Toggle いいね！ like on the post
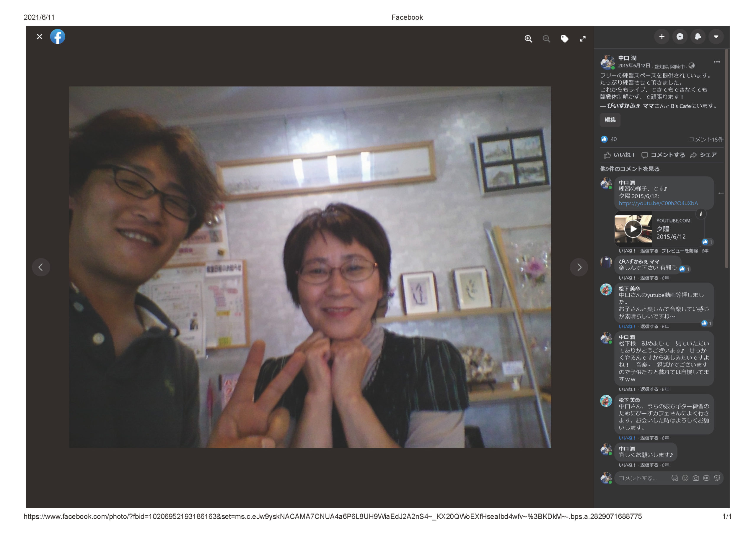 pos(619,155)
